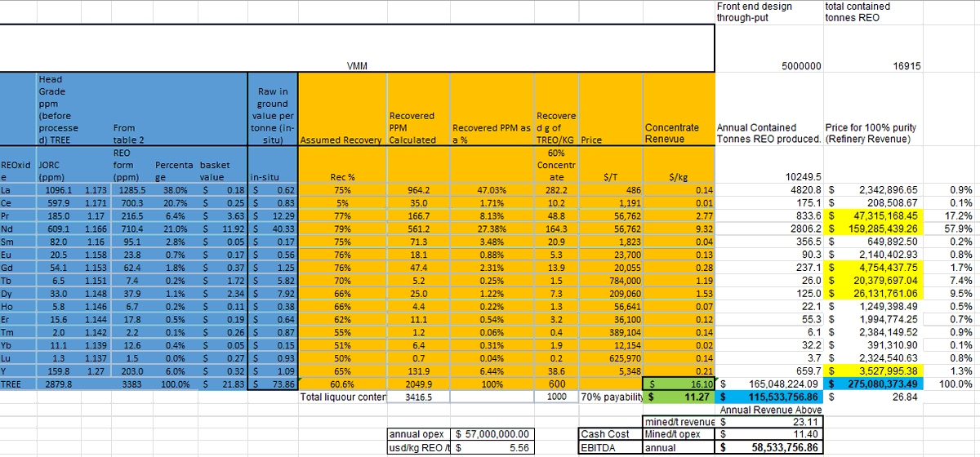Select the 275,080,373.49 total refinery revenue
980x457 pixels.
tap(881, 383)
